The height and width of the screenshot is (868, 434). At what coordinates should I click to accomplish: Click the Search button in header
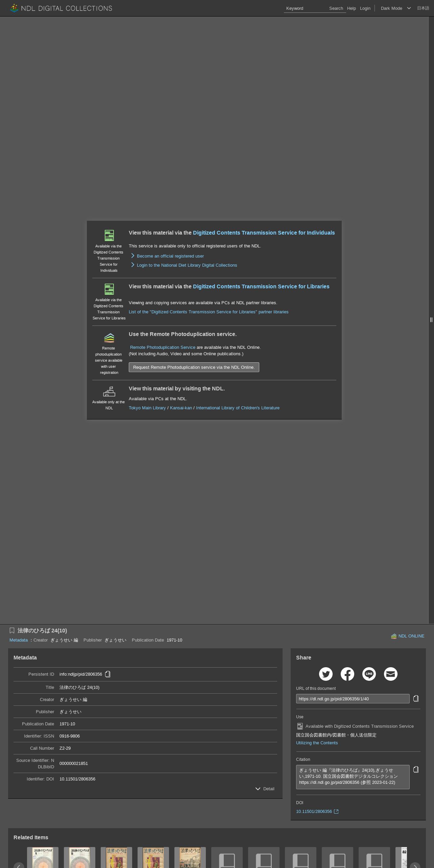(x=336, y=8)
